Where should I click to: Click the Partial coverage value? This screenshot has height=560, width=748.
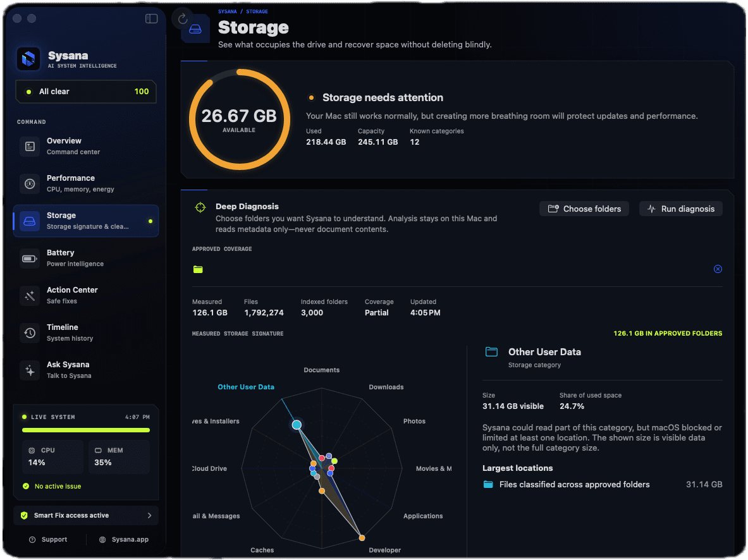377,313
